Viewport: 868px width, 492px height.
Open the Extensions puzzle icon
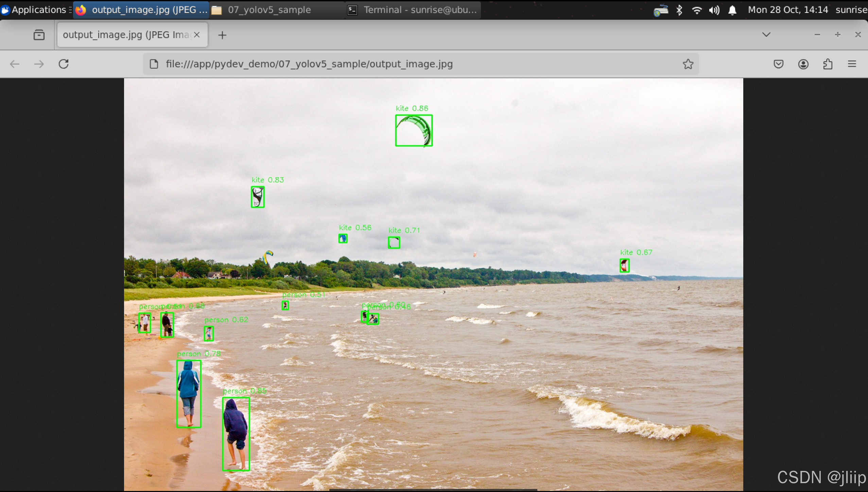[828, 64]
